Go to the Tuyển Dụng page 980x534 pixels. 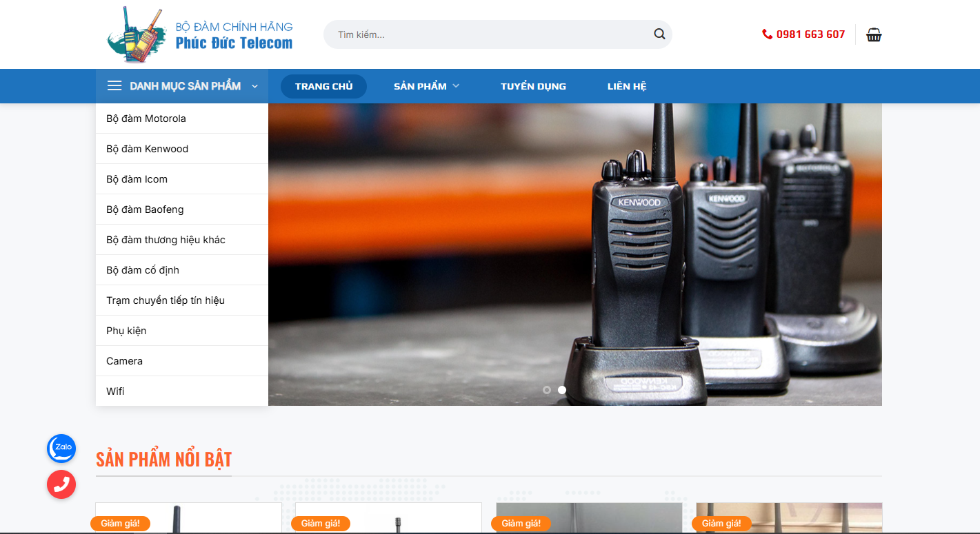[x=533, y=86]
